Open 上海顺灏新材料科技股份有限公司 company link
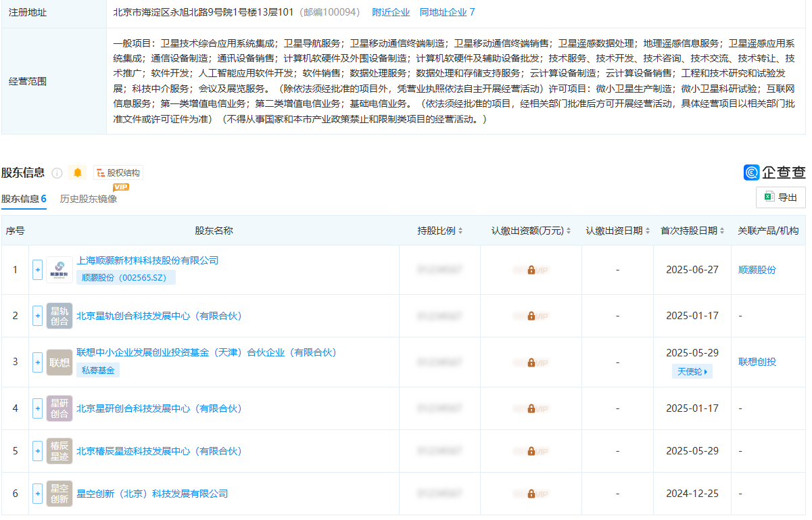 coord(147,260)
